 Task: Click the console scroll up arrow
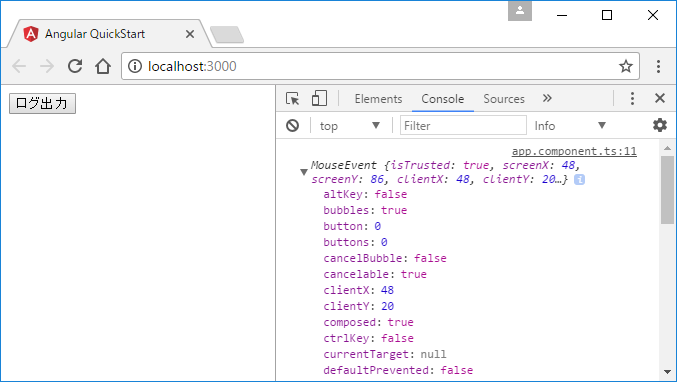(668, 148)
